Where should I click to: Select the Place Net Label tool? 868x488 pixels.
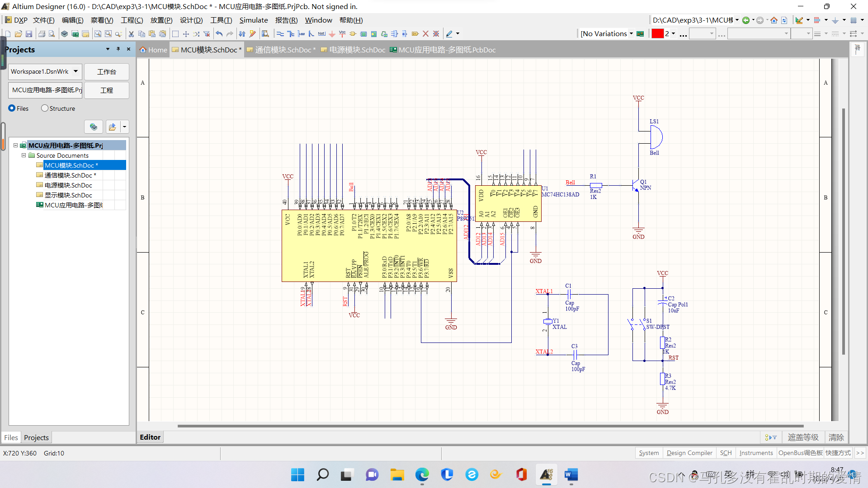(x=321, y=34)
